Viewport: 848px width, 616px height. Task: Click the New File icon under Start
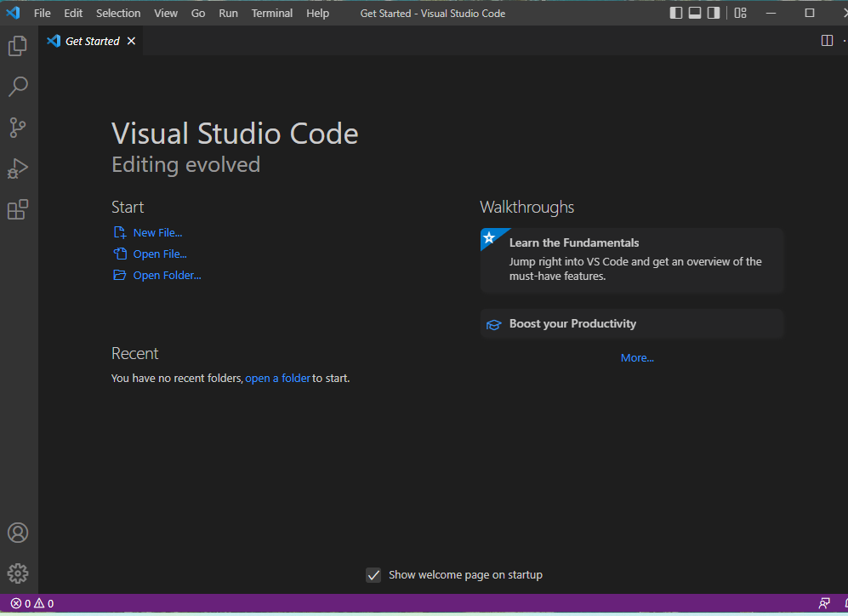(x=120, y=232)
